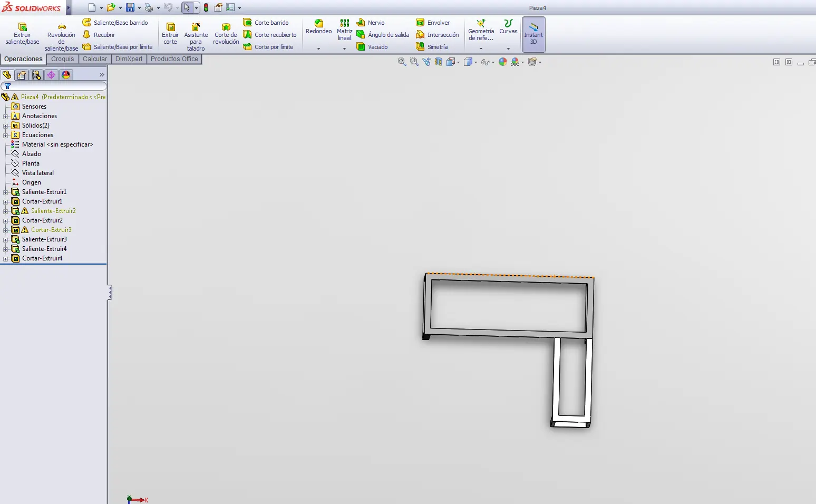Click the feature tree filter field
816x504 pixels.
(54, 86)
